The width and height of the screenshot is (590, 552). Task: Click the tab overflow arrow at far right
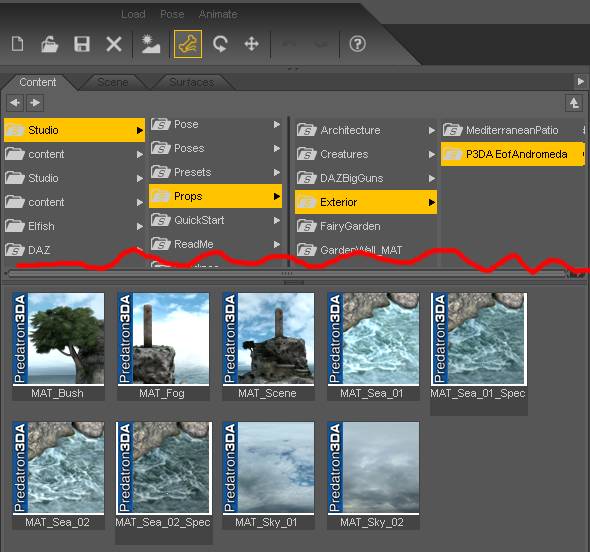[x=581, y=81]
